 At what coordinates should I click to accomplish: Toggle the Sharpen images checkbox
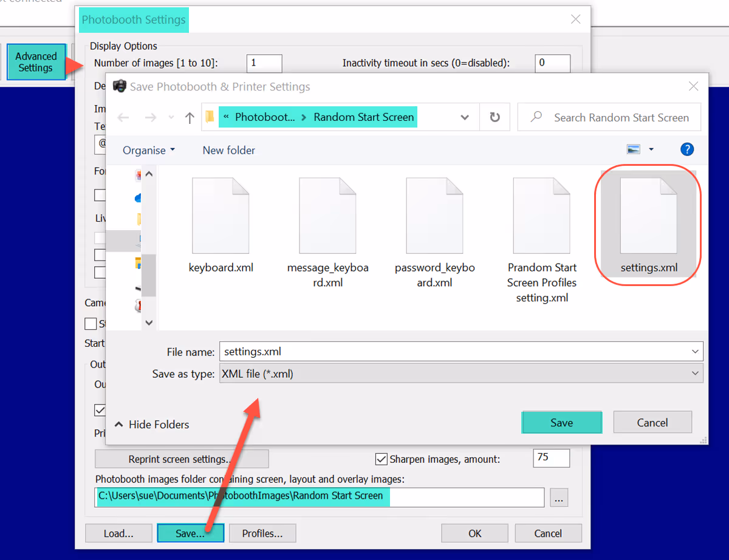[382, 459]
